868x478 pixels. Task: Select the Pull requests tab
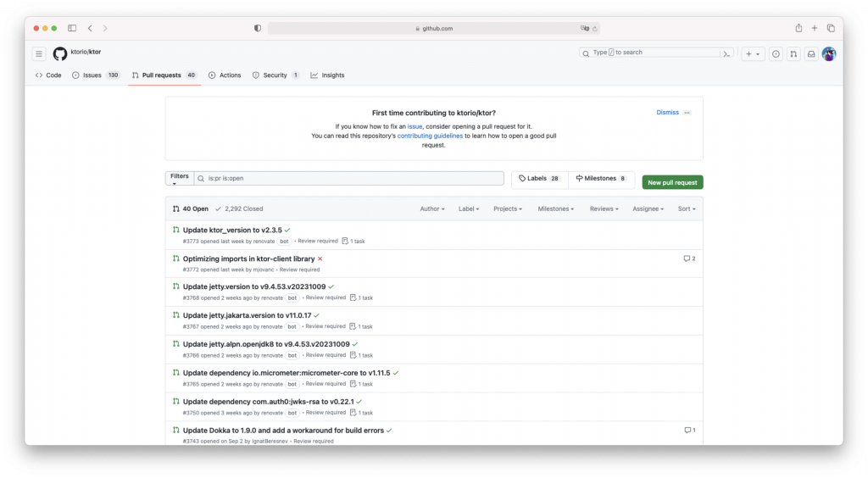[164, 75]
